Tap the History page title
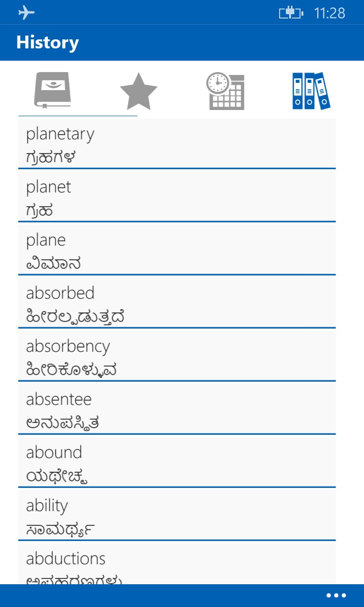 pyautogui.click(x=47, y=43)
